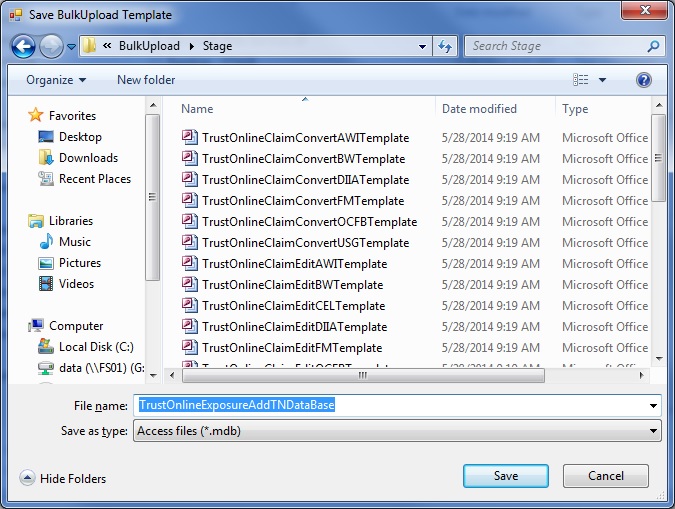This screenshot has height=509, width=675.
Task: Open the Organize menu
Action: coord(56,80)
